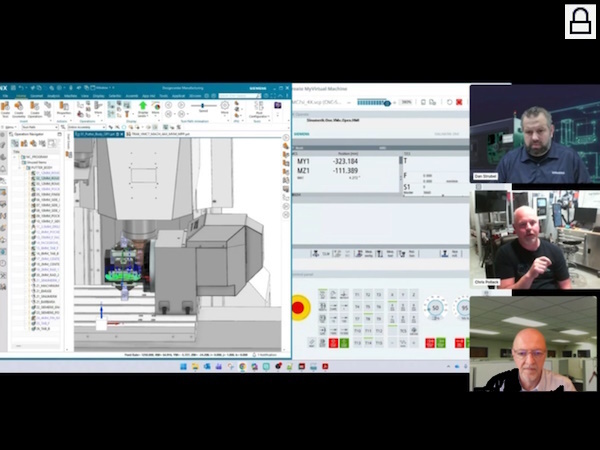Click the feed override dial showing 50
600x450 pixels.
pos(435,308)
